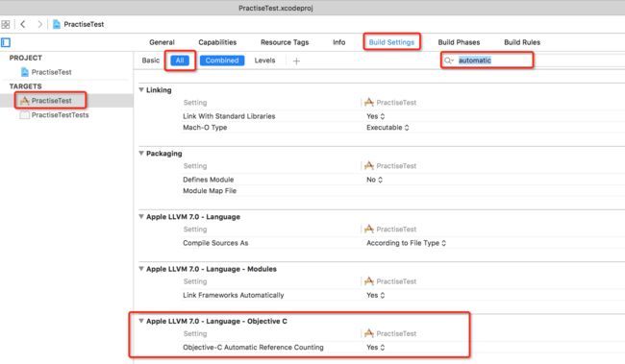
Task: Add a build setting with plus icon
Action: (296, 61)
